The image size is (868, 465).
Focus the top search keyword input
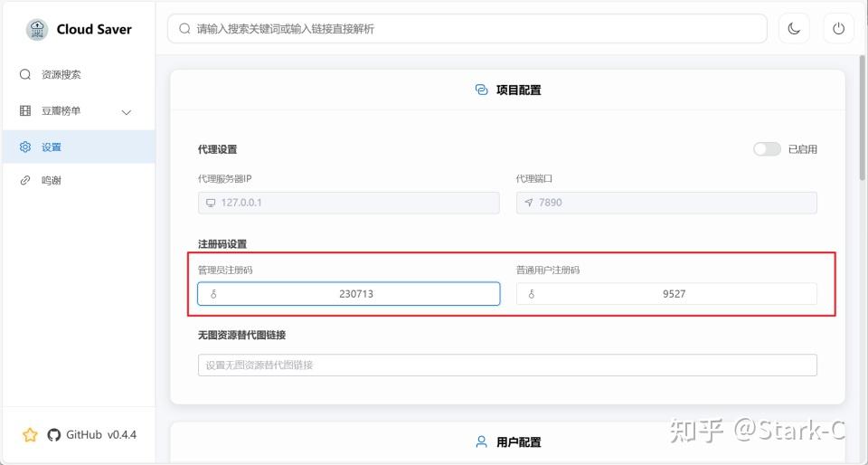467,29
